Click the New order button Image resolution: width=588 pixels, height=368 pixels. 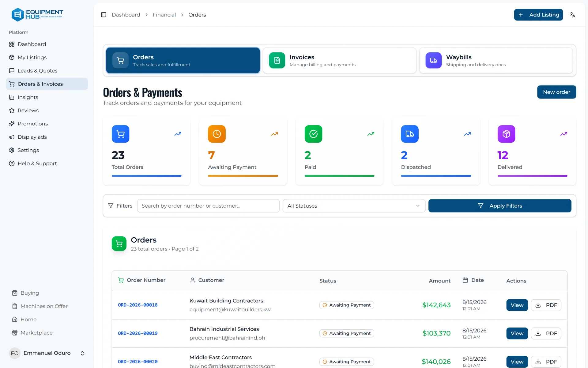tap(556, 92)
